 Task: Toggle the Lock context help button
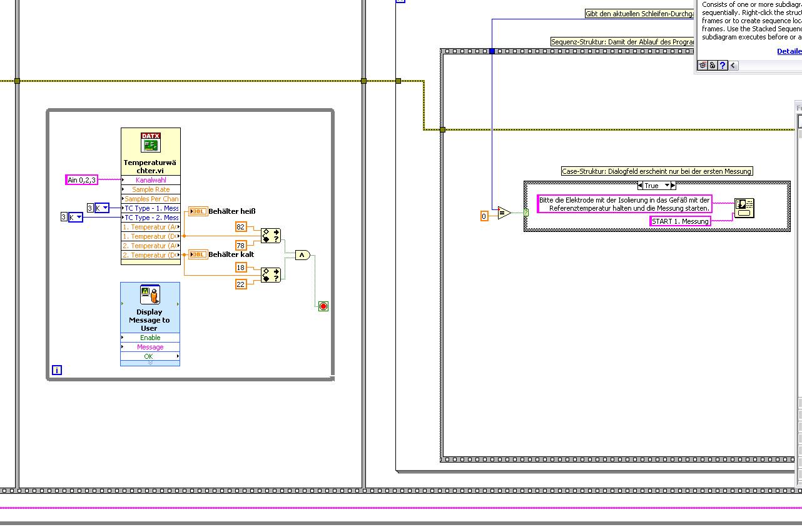(x=713, y=65)
